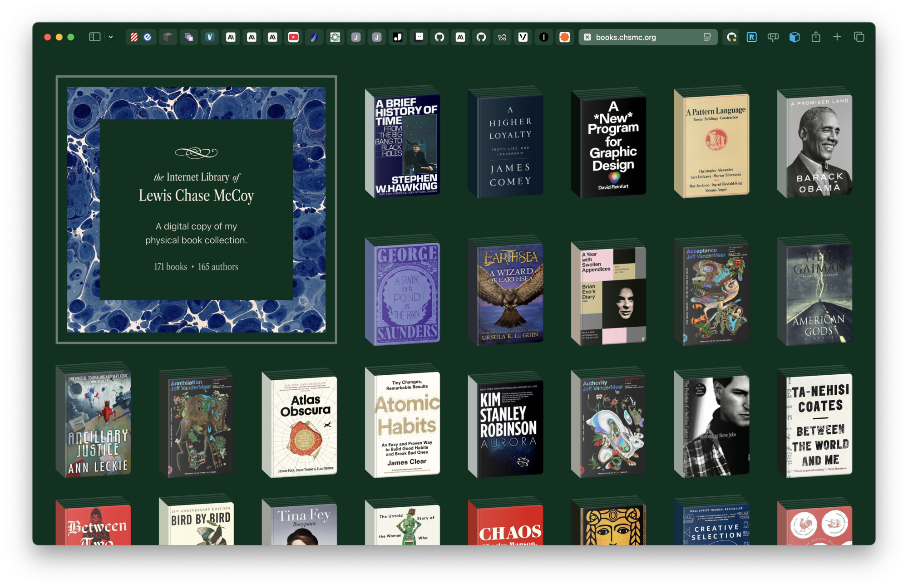
Task: Click the blue marbled library header card
Action: click(196, 210)
